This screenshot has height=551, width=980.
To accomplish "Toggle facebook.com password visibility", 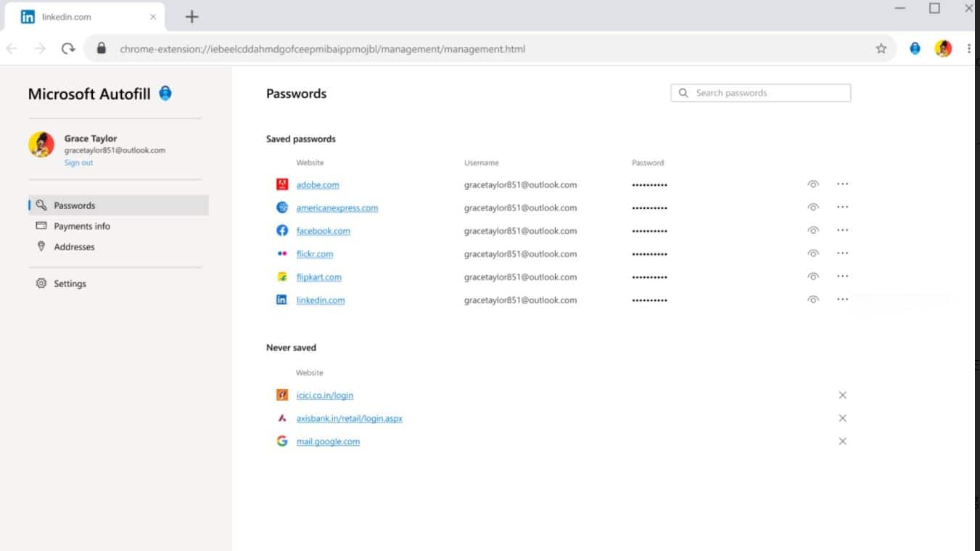I will click(x=813, y=231).
